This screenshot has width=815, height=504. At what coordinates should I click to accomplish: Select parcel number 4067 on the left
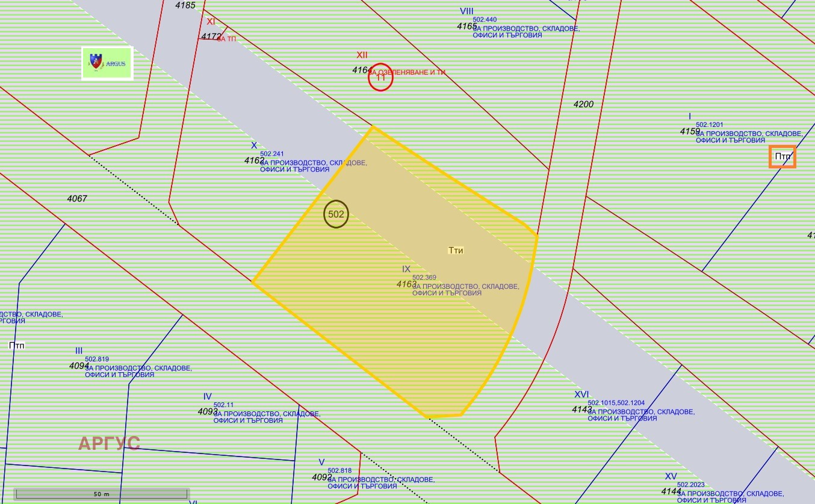pos(77,198)
